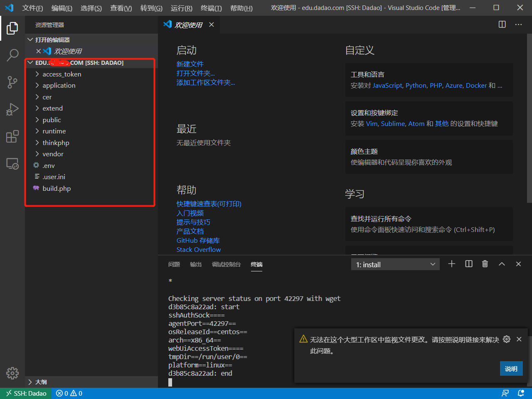
Task: Open the 文件(F) menu
Action: [32, 8]
